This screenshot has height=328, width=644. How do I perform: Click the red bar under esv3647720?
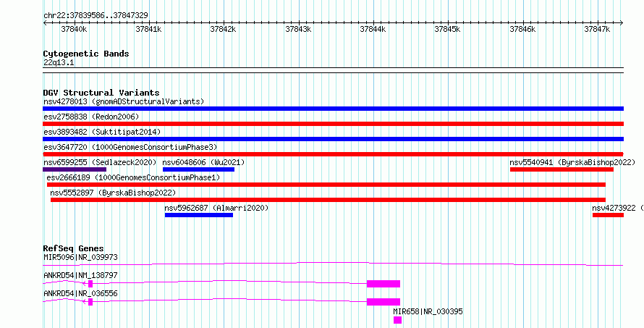333,154
